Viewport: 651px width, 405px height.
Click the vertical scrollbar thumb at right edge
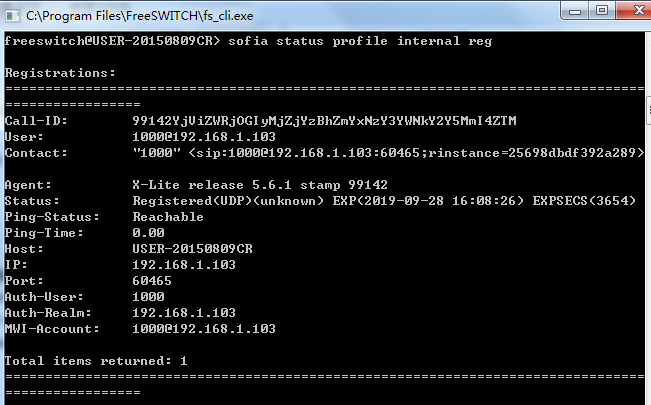(x=649, y=110)
